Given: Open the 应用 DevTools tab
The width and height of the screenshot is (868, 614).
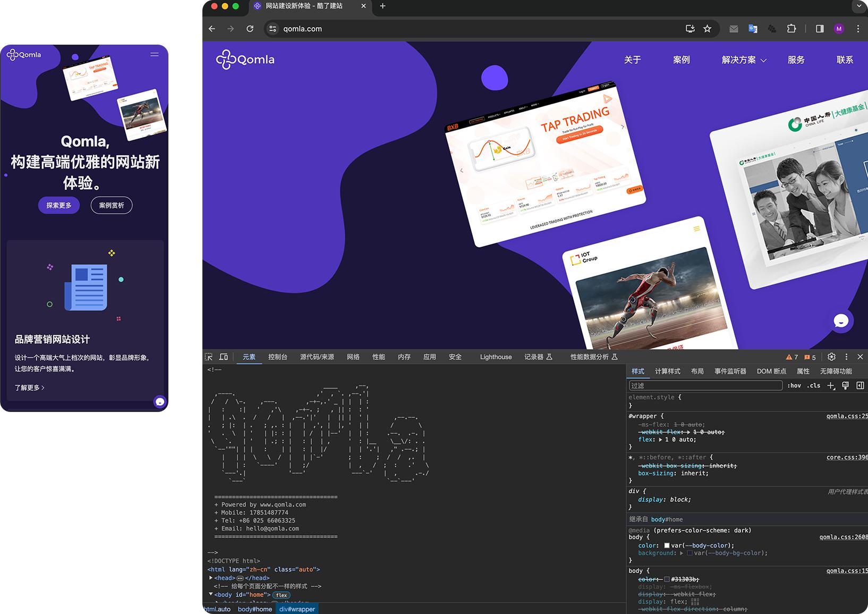Looking at the screenshot, I should click(x=430, y=357).
